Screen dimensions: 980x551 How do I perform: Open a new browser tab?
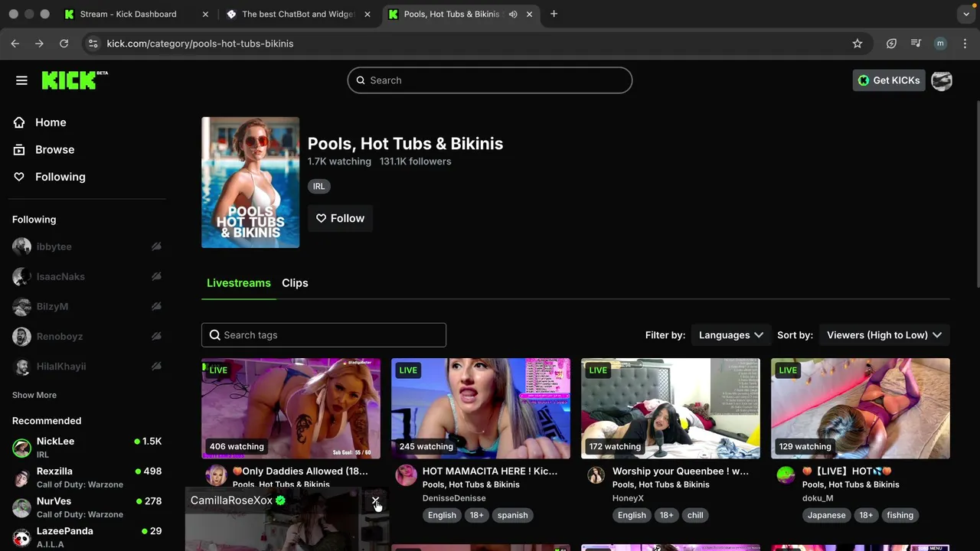point(554,14)
